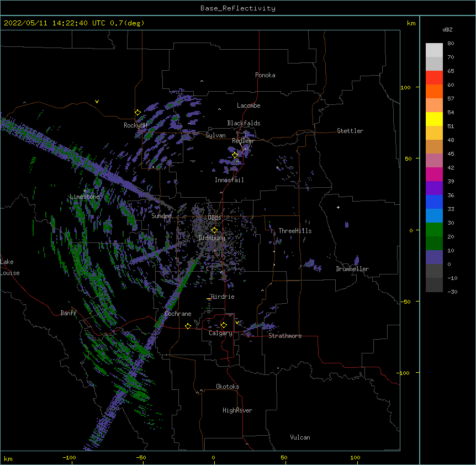Click the RedDeer city label
476x465 pixels.
click(x=243, y=141)
